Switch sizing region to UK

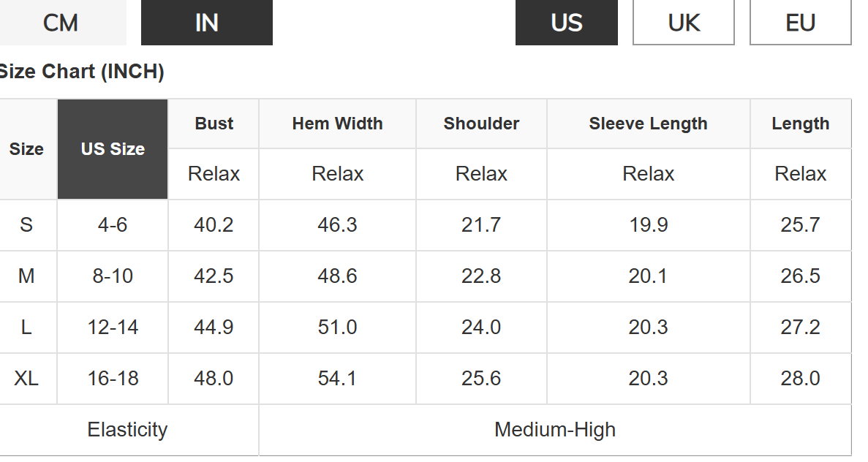pyautogui.click(x=683, y=23)
